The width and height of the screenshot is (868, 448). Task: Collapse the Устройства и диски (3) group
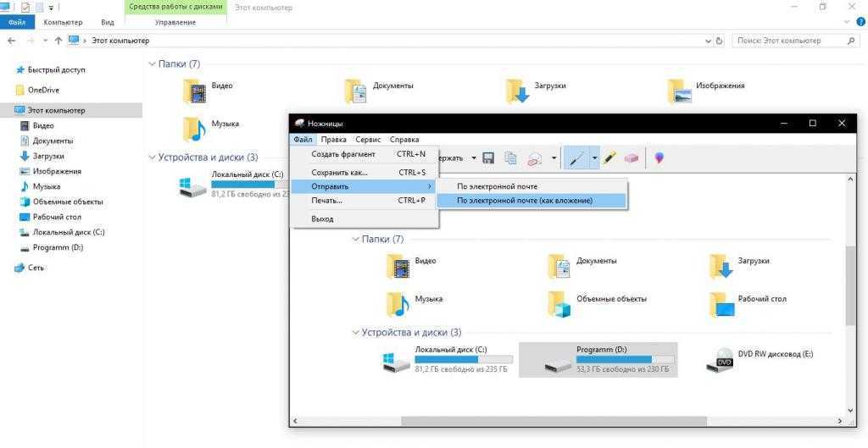coord(153,158)
